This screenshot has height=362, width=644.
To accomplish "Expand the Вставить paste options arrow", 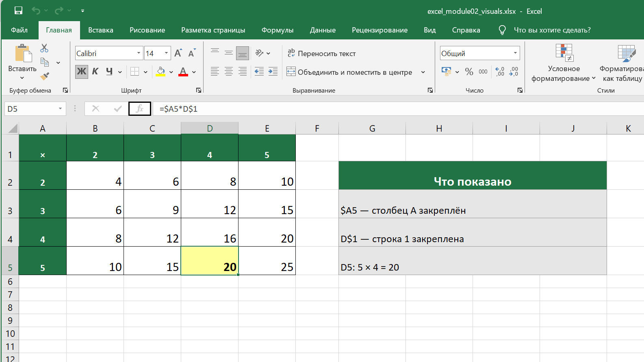I will 22,78.
